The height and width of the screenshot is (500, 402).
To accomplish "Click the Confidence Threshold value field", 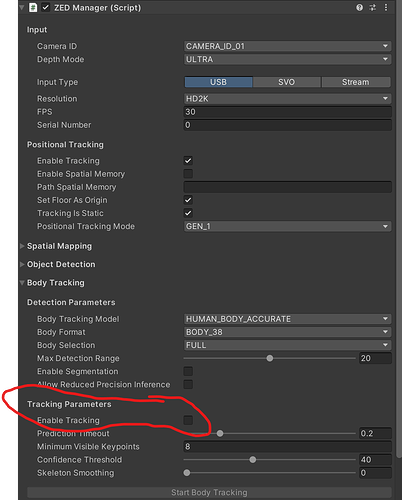I will (375, 460).
